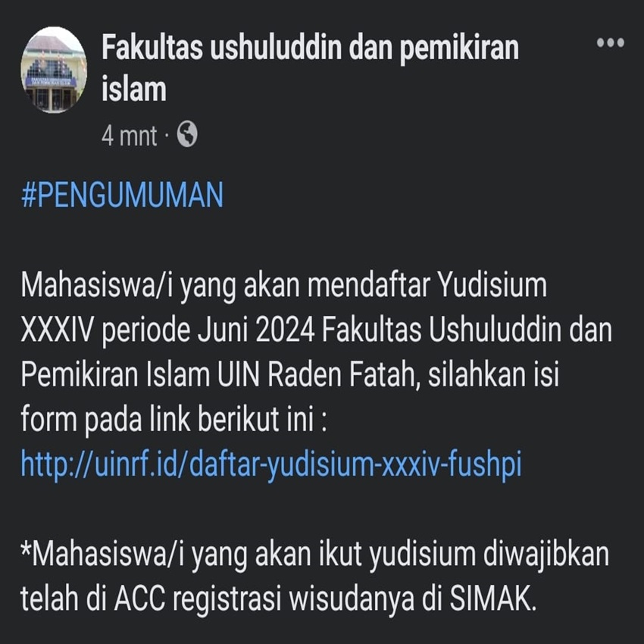Click 'UIN Raden Fatah' in the post body
644x644 pixels.
(x=316, y=374)
